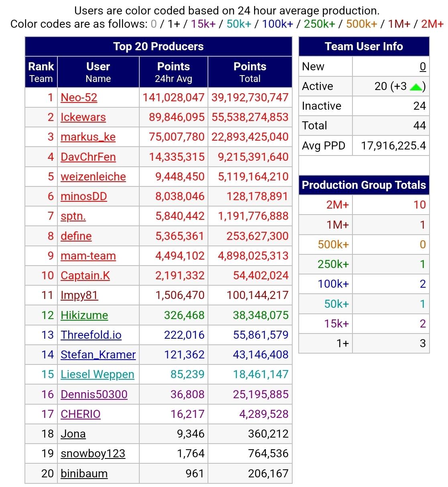The height and width of the screenshot is (487, 448).
Task: Click the New users count link
Action: pos(422,67)
